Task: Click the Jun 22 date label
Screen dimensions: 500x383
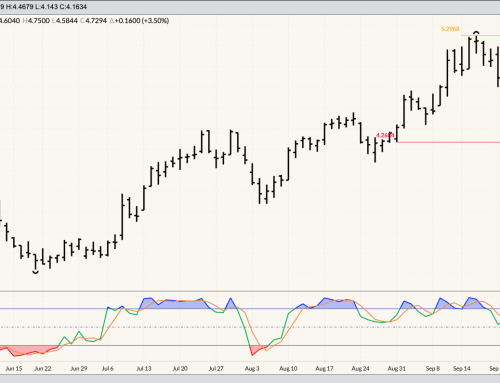Action: click(x=43, y=368)
